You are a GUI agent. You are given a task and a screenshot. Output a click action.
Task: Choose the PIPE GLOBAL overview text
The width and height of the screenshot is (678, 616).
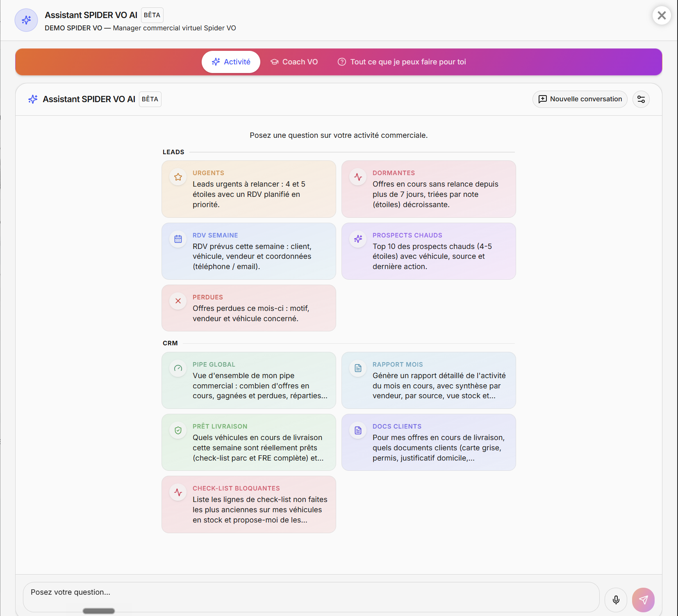260,386
